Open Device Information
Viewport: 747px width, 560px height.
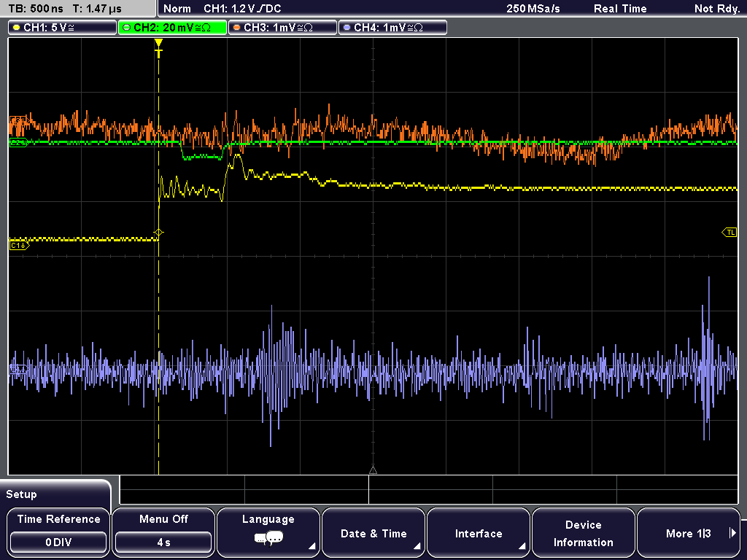pos(583,532)
